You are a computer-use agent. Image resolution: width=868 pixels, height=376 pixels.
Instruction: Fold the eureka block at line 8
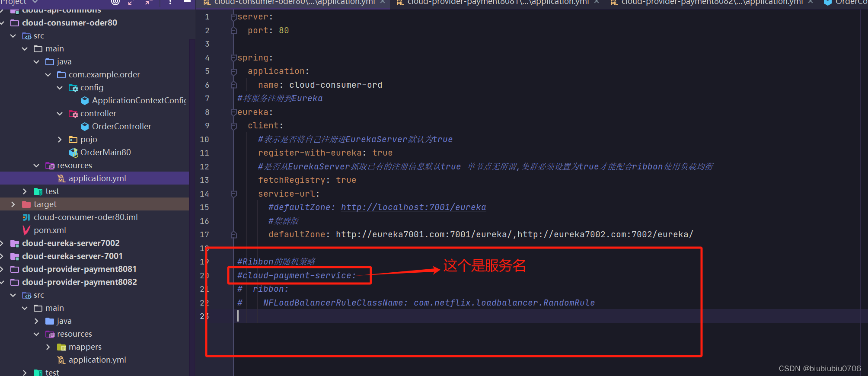[234, 112]
